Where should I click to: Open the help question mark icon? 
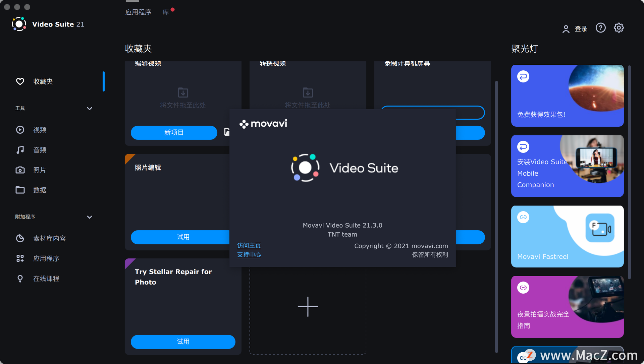(600, 28)
